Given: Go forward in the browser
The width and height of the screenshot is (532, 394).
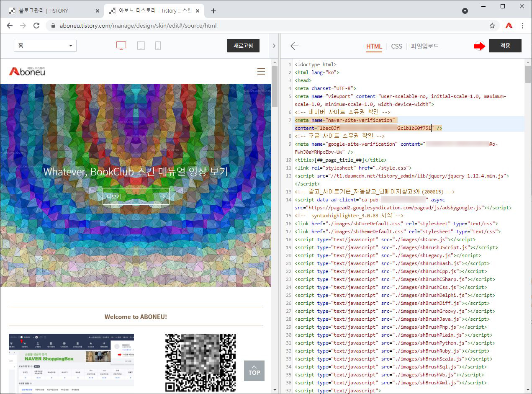Looking at the screenshot, I should 23,26.
